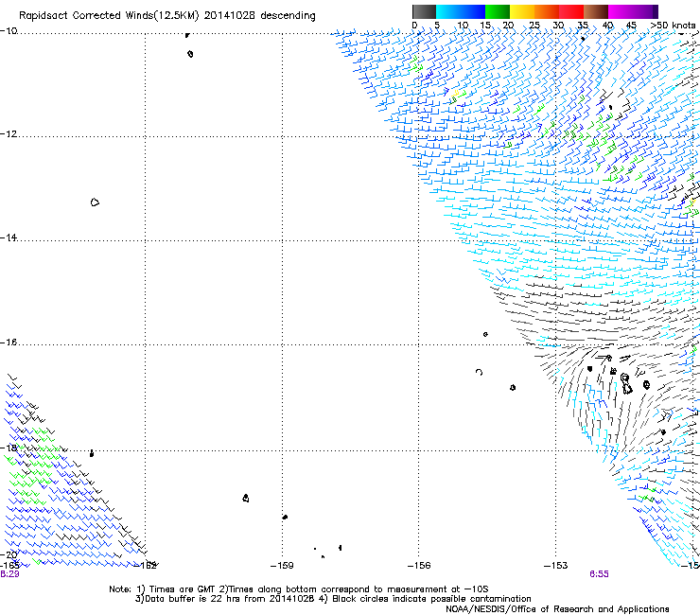This screenshot has height=615, width=700.
Task: Select the yellow 20-25 knots legend segment
Action: click(522, 11)
